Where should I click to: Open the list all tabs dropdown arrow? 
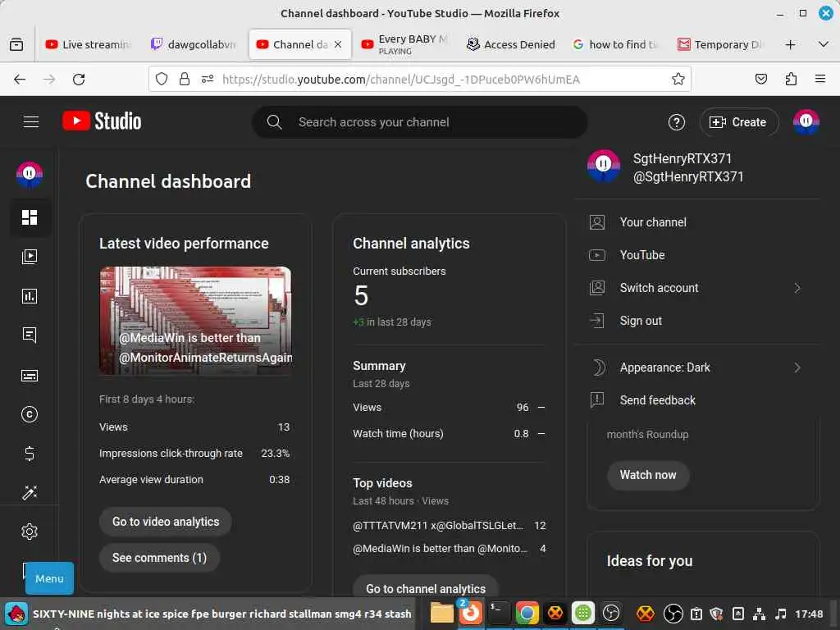pos(824,44)
